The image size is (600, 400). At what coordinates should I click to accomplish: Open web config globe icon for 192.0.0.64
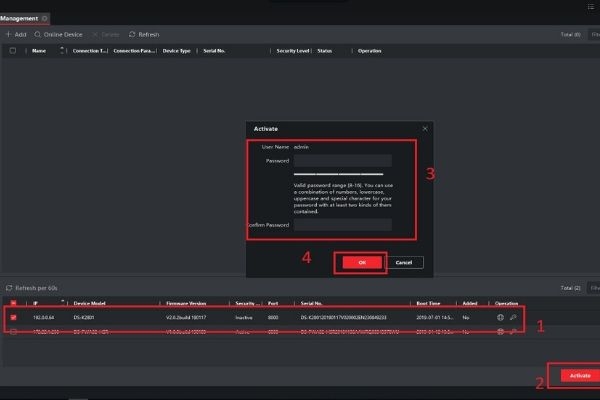[500, 318]
